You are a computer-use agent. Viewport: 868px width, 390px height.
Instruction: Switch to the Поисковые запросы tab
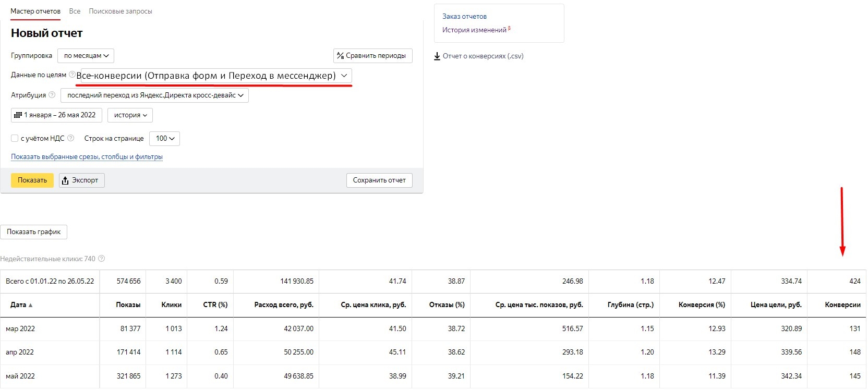pos(120,11)
